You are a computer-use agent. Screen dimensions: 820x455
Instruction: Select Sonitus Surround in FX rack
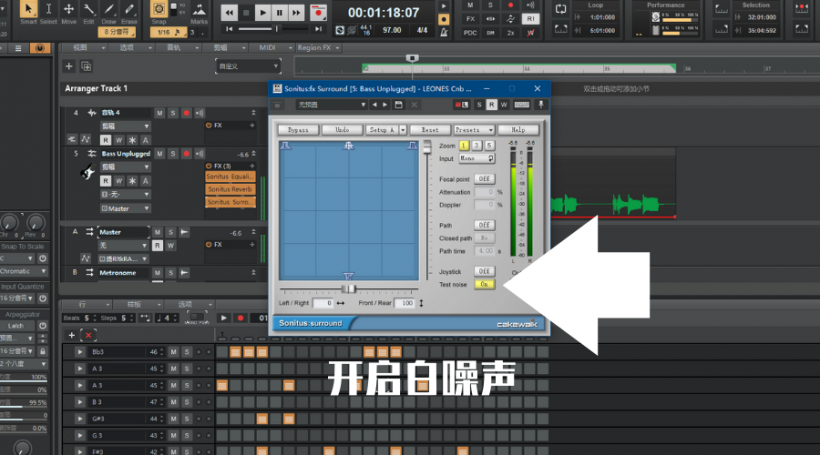pos(230,202)
